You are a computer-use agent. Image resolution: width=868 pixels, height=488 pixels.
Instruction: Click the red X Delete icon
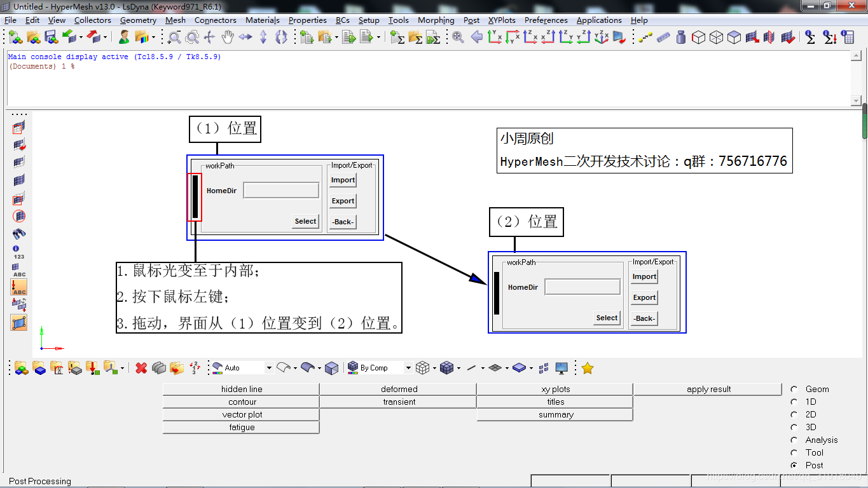point(141,368)
